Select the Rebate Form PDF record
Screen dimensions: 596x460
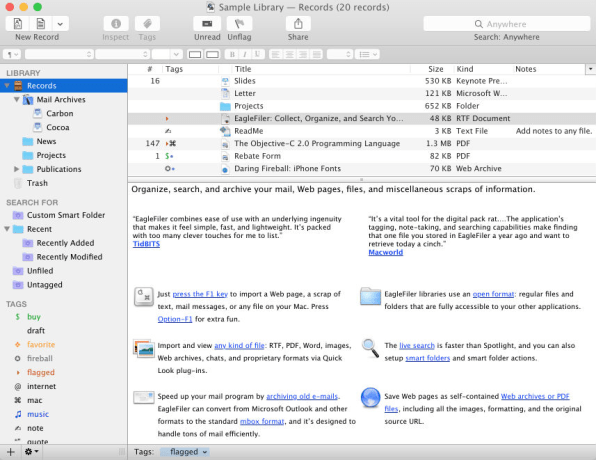pos(362,156)
